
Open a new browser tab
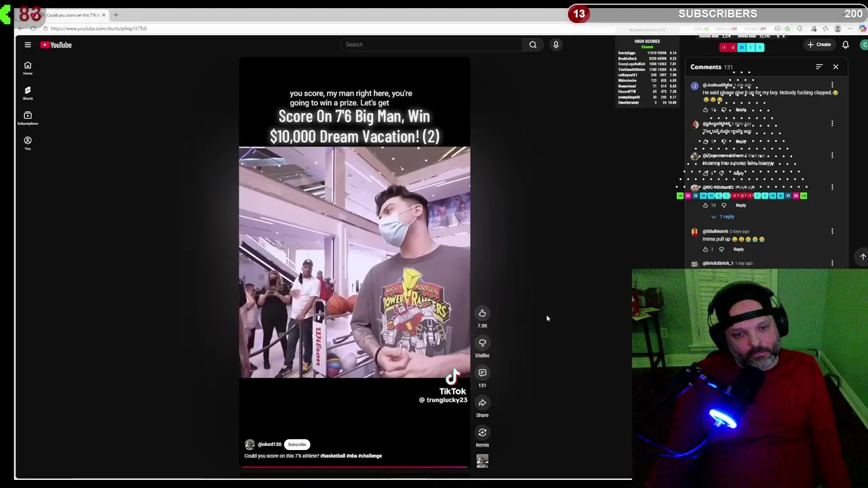click(115, 15)
